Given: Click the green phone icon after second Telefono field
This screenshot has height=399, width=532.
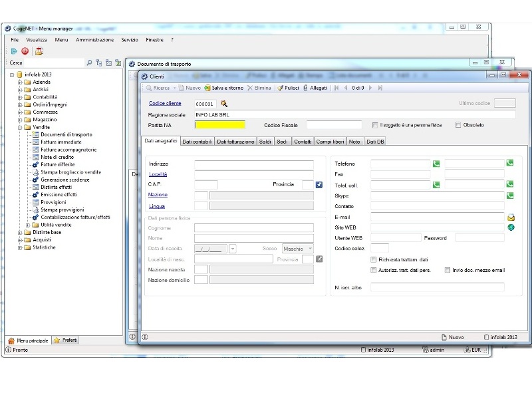Looking at the screenshot, I should [509, 163].
